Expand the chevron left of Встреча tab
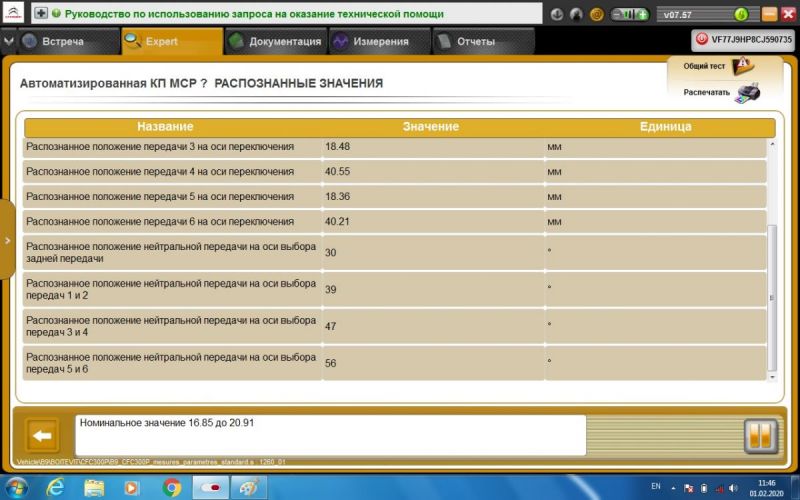Image resolution: width=800 pixels, height=500 pixels. (9, 41)
